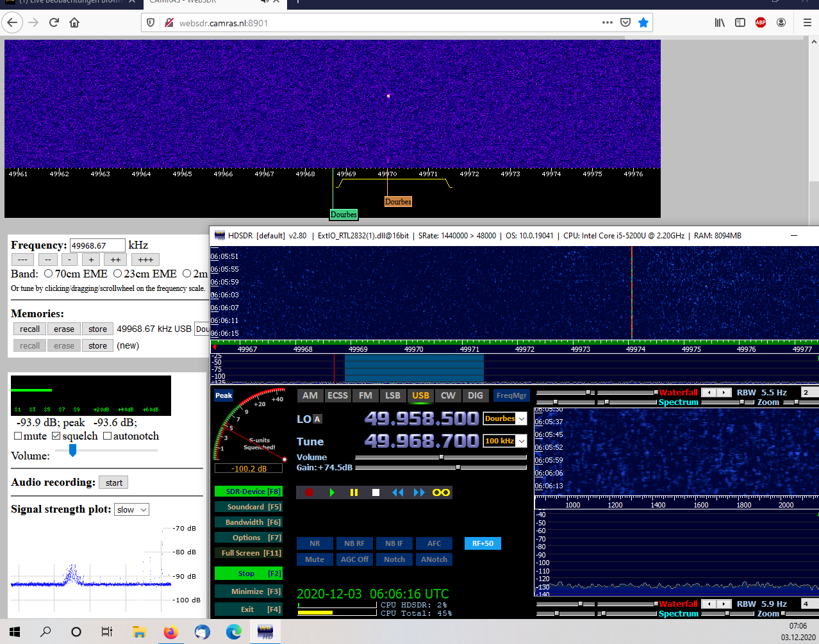Select the 70cm EME band radio button

(x=48, y=274)
